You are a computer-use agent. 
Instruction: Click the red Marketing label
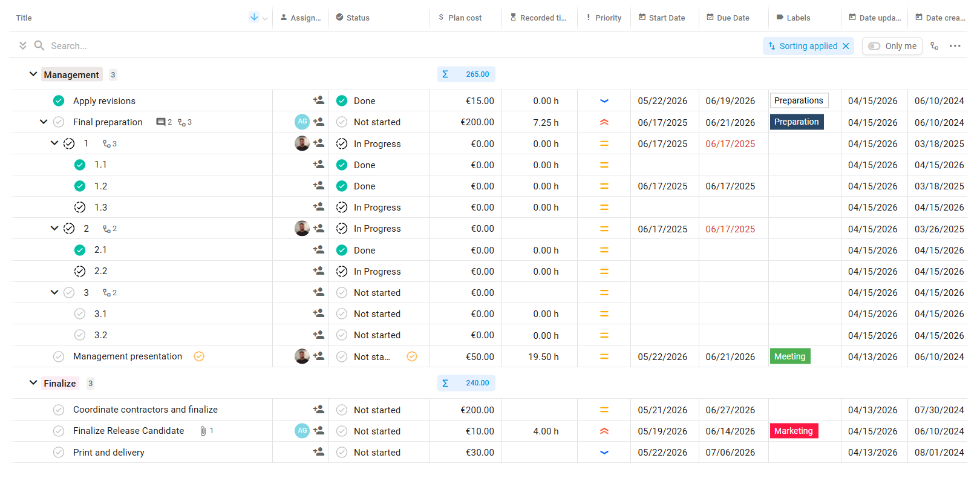tap(793, 431)
